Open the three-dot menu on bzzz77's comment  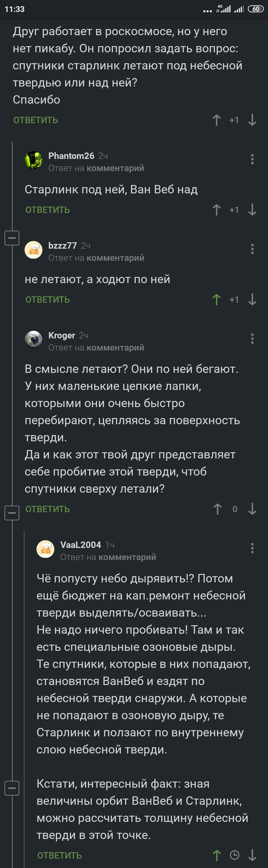(x=252, y=249)
